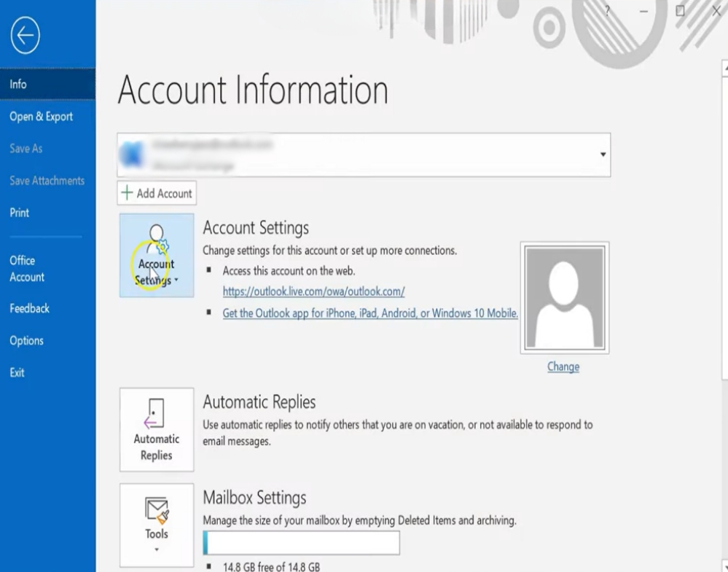Click 'Access this account on the web.' text
The width and height of the screenshot is (728, 572).
click(289, 270)
